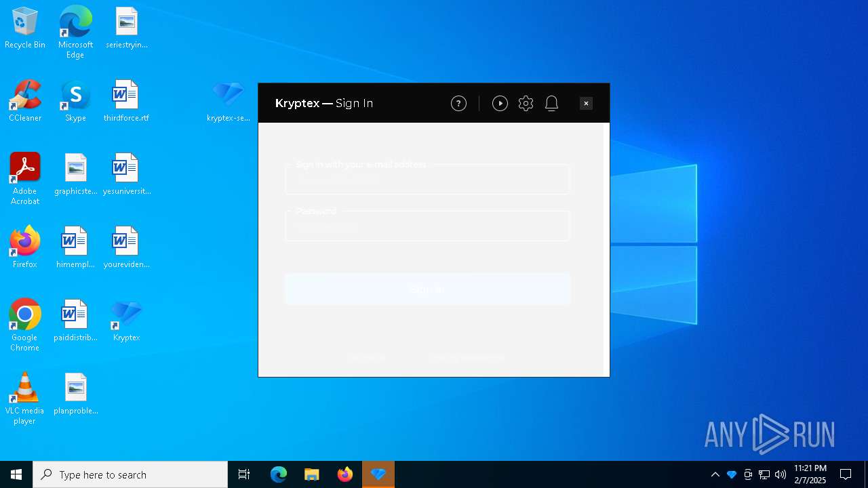Select the VLC media player shortcut
Image resolution: width=868 pixels, height=488 pixels.
click(25, 399)
